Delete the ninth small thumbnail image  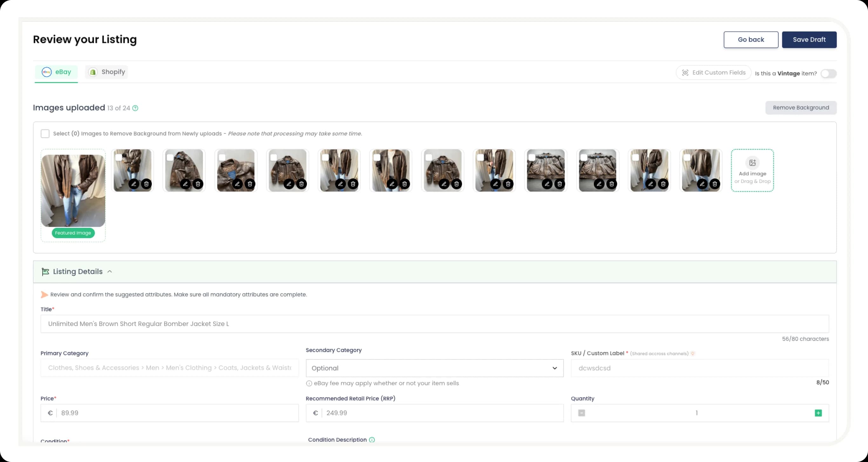tap(559, 184)
